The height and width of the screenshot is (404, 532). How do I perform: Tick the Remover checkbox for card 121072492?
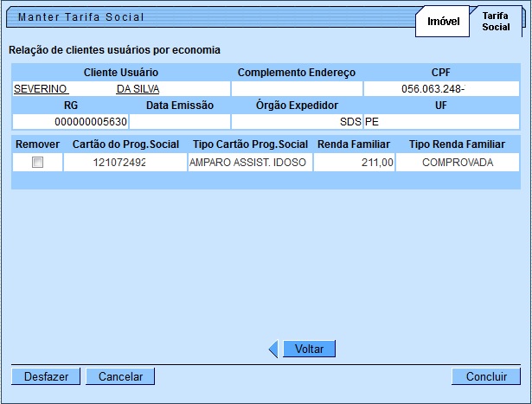pos(37,162)
